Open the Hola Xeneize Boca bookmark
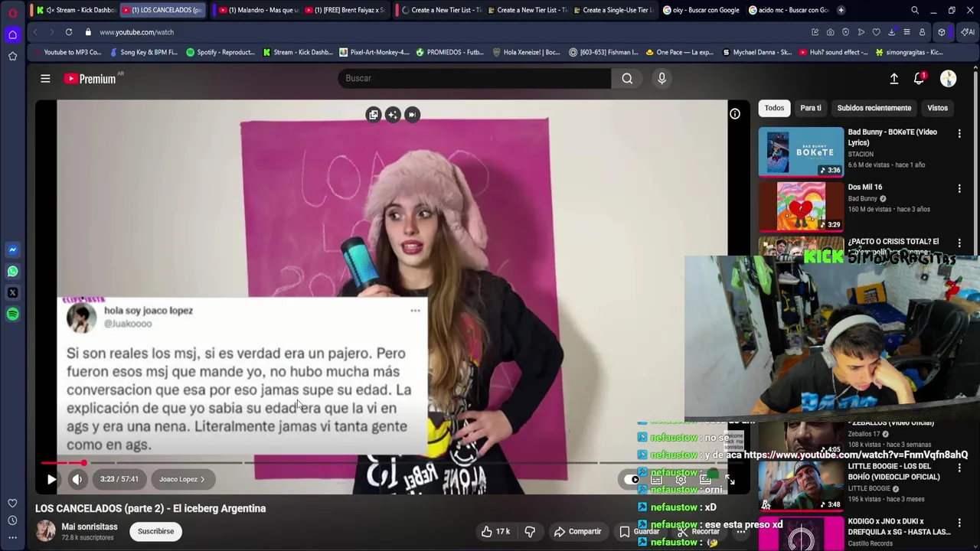Image resolution: width=980 pixels, height=551 pixels. click(527, 52)
